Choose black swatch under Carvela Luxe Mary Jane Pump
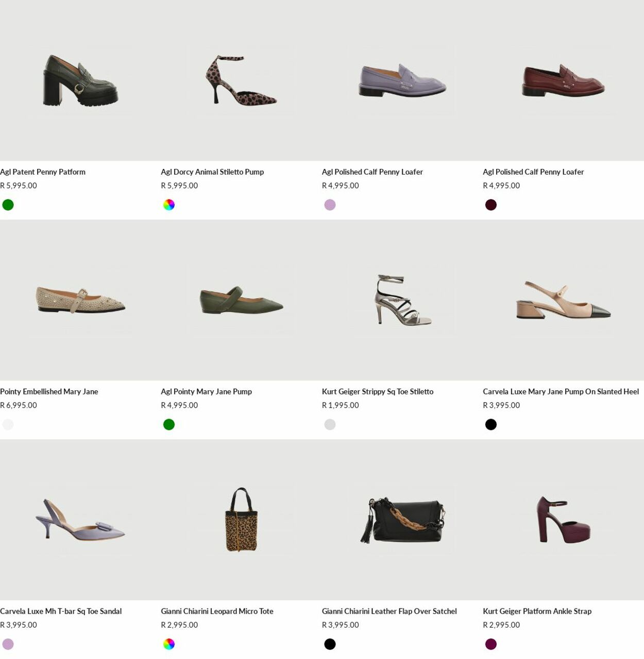 [491, 425]
